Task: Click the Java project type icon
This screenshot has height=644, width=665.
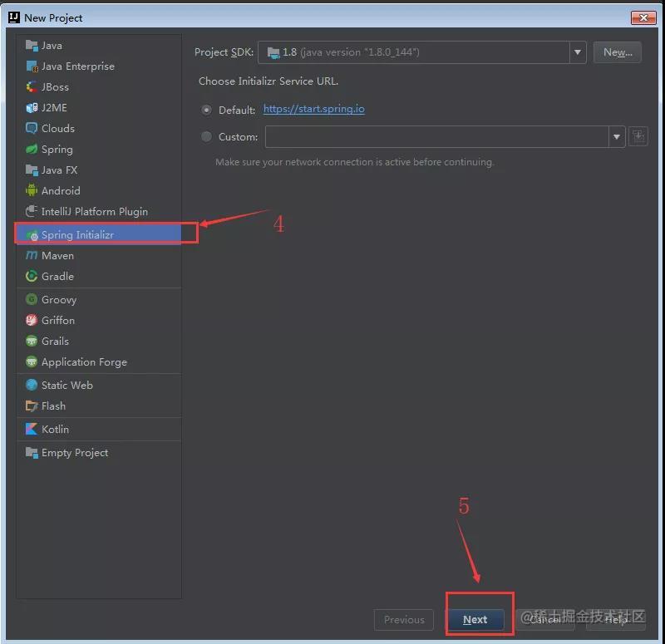Action: 32,45
